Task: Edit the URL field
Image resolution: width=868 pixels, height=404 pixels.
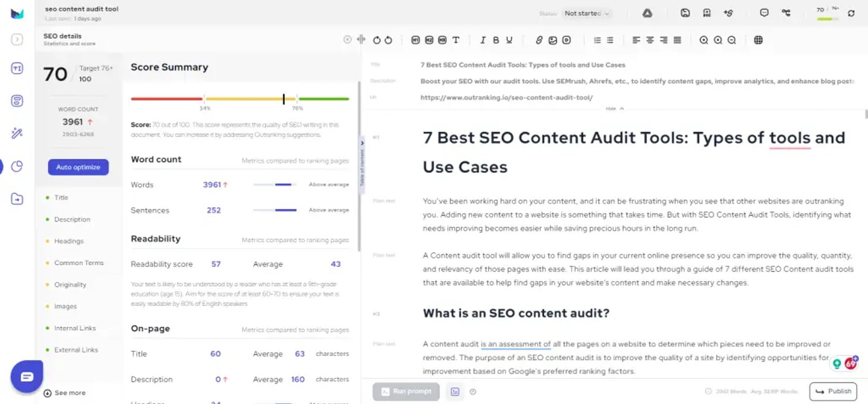Action: pos(637,98)
